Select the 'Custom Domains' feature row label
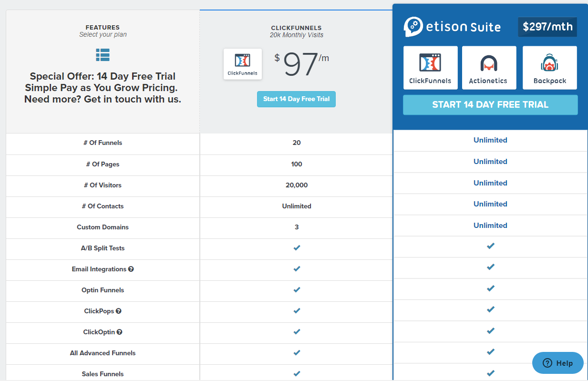 [103, 227]
